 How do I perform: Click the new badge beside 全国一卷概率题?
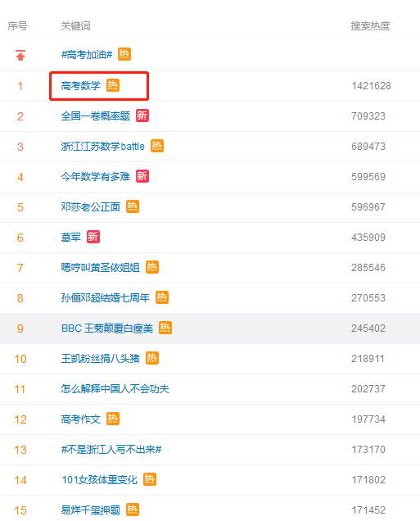142,116
